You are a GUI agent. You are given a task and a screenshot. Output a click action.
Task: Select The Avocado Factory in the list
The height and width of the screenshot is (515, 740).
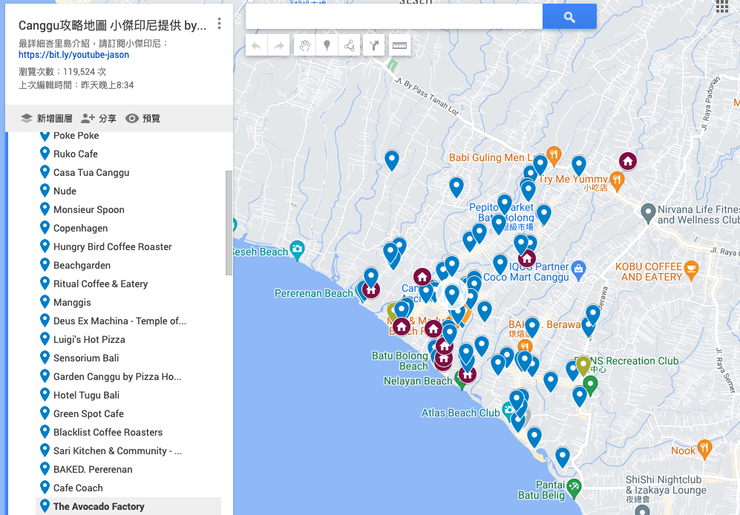click(x=99, y=507)
